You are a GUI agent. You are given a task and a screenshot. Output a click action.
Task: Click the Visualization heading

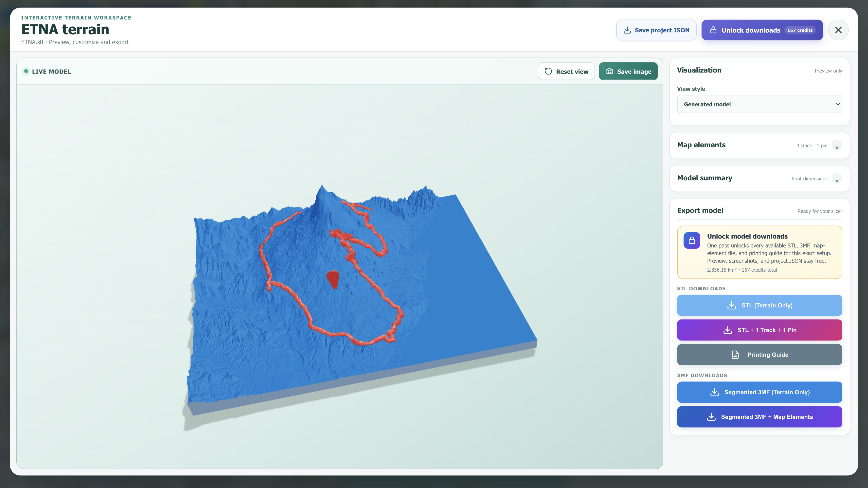pos(699,70)
